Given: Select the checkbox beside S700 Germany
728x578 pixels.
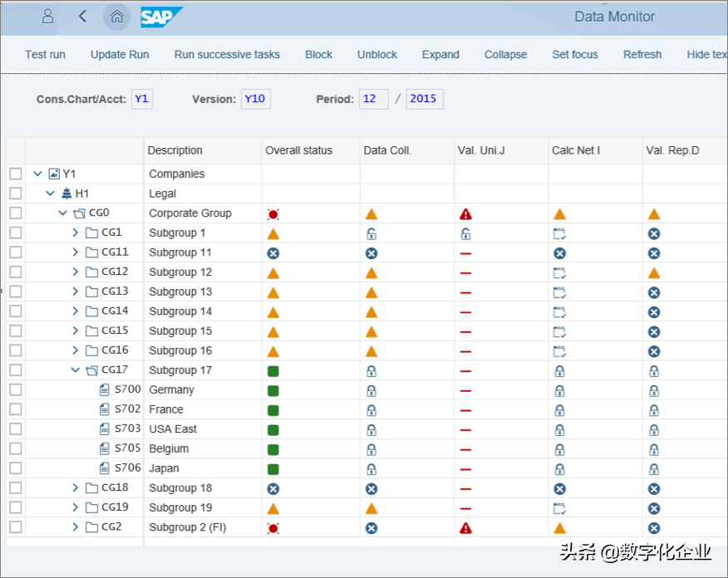Looking at the screenshot, I should 16,390.
